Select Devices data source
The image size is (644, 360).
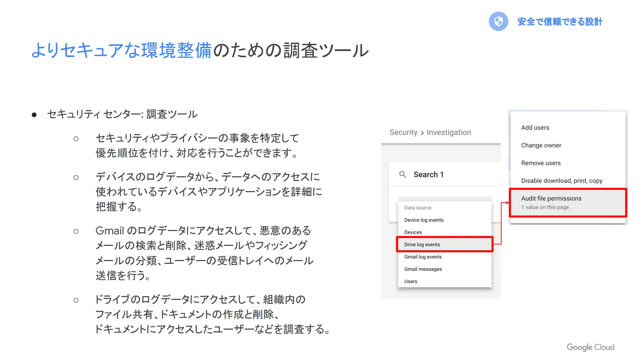tap(445, 232)
